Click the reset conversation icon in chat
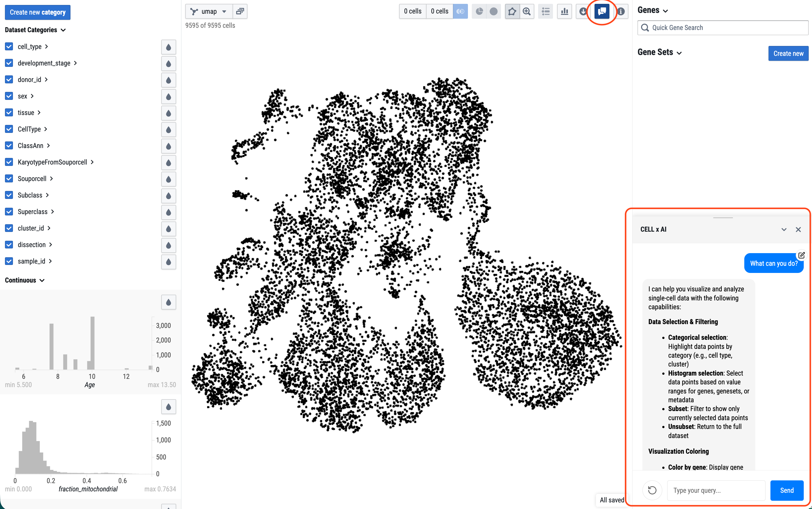 (652, 490)
